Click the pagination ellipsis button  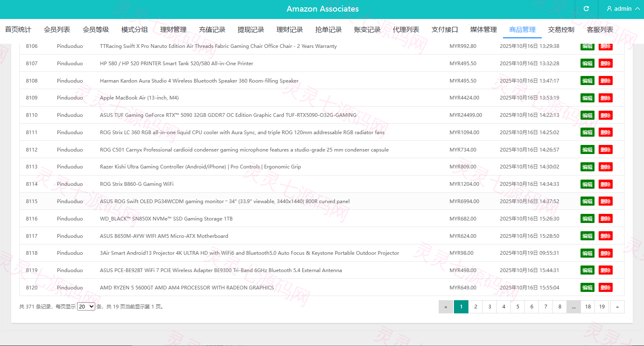573,307
